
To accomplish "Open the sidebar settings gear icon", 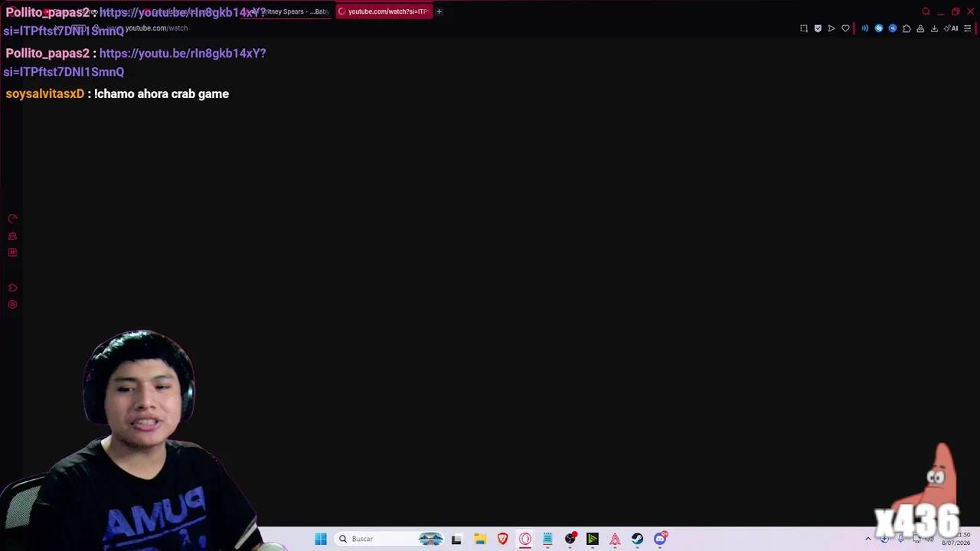I will [12, 305].
